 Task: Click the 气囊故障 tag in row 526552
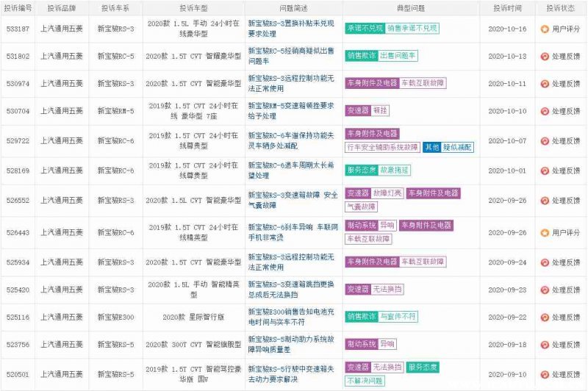click(361, 207)
